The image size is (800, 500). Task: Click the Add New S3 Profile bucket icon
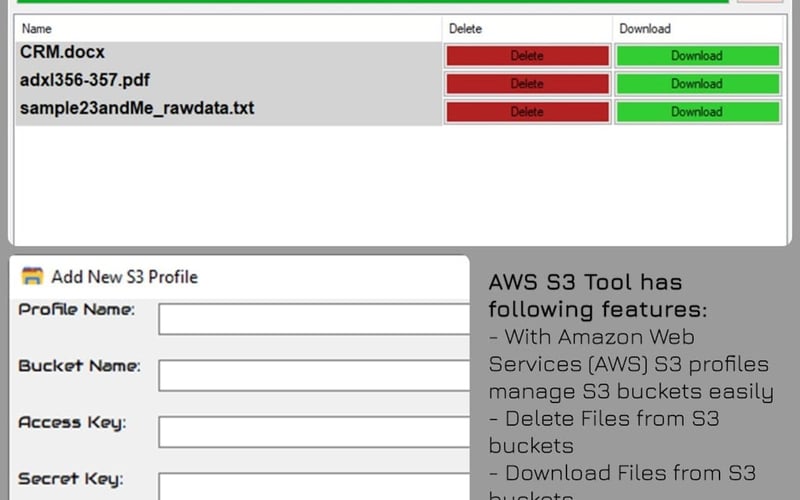point(32,276)
